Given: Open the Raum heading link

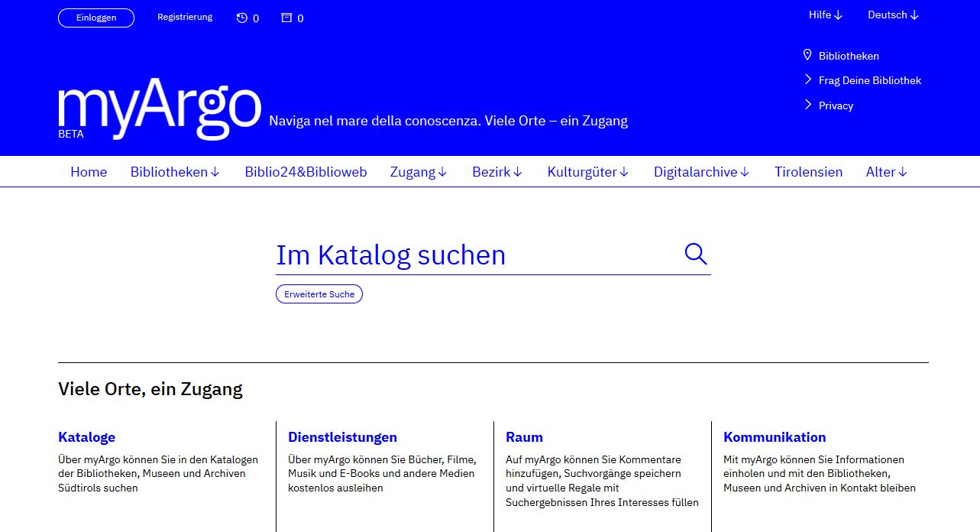Looking at the screenshot, I should pyautogui.click(x=524, y=437).
